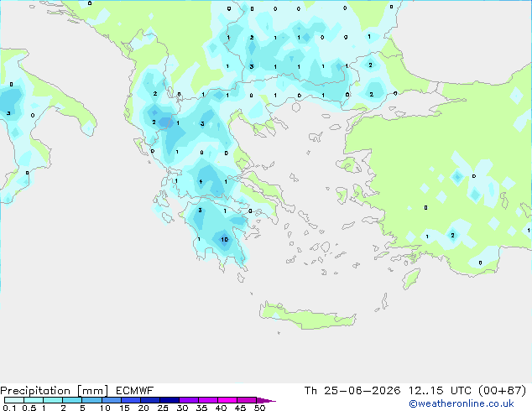Image resolution: width=532 pixels, height=411 pixels.
Task: Click the '[mm]' unit label
Action: point(92,391)
